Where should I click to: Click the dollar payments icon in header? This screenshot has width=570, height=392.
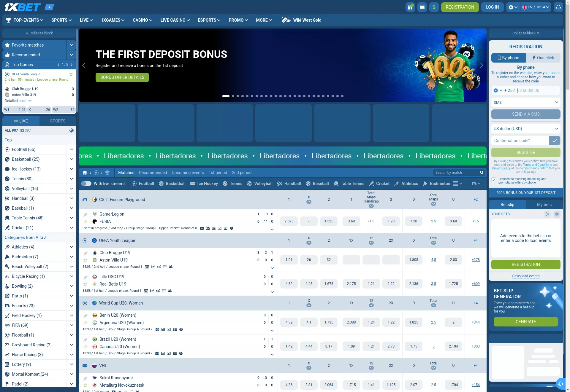click(434, 7)
